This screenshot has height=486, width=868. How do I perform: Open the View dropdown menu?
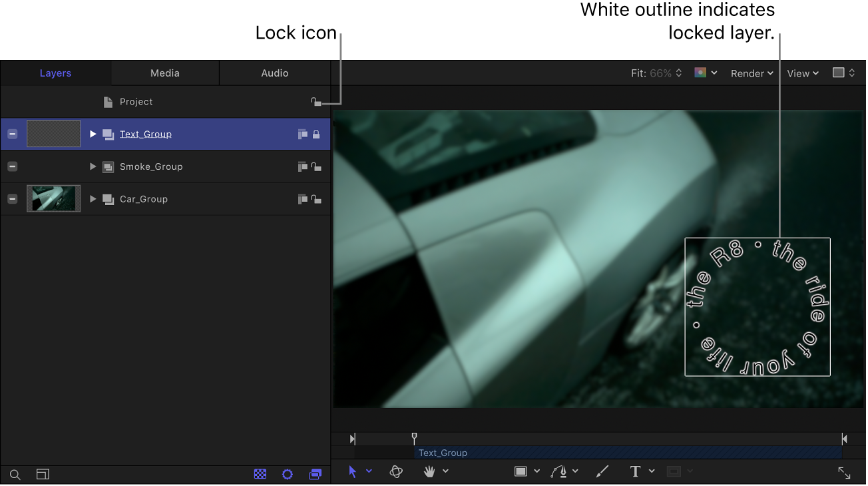(x=802, y=73)
